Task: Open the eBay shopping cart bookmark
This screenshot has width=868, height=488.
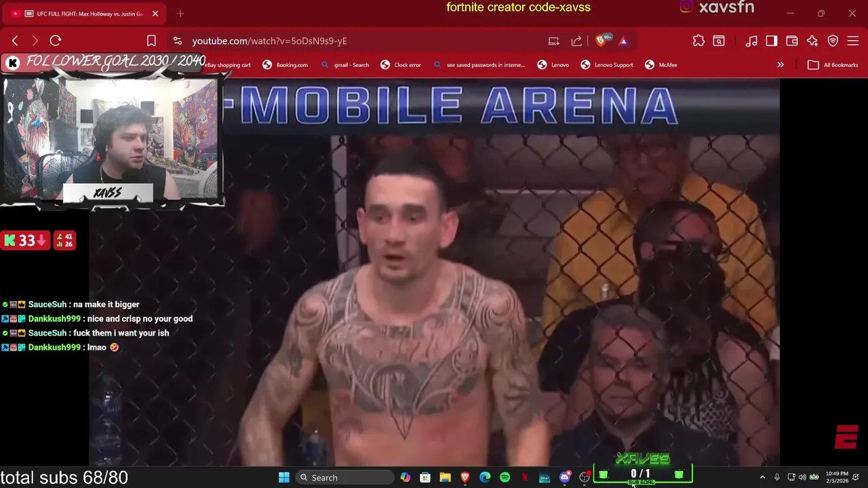Action: click(x=228, y=65)
